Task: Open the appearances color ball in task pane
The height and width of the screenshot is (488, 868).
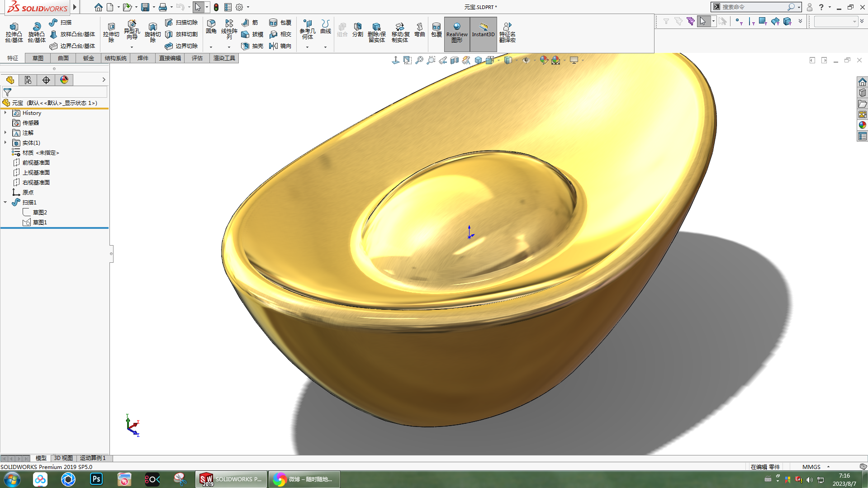Action: 863,125
